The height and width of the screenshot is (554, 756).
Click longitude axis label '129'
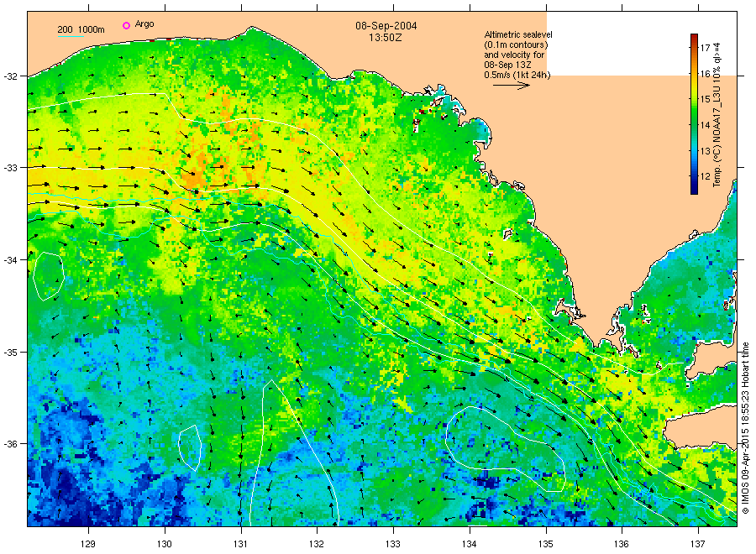pyautogui.click(x=88, y=545)
